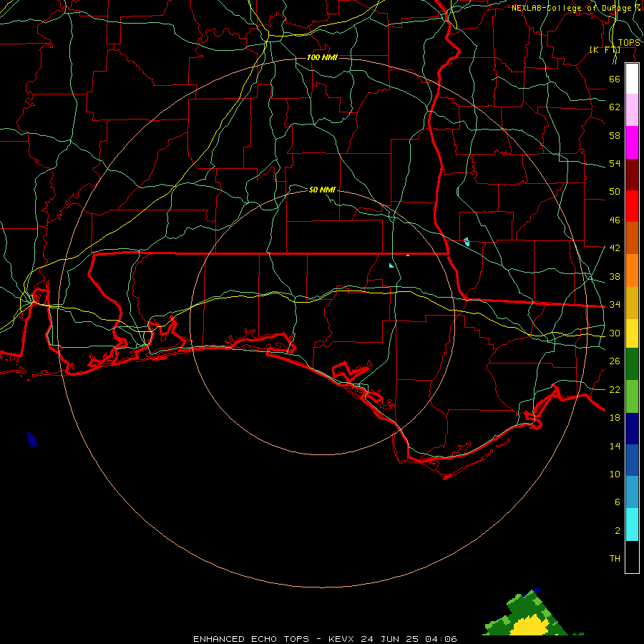644x644 pixels.
Task: Click the light green 26 kft swatch
Action: 632,396
